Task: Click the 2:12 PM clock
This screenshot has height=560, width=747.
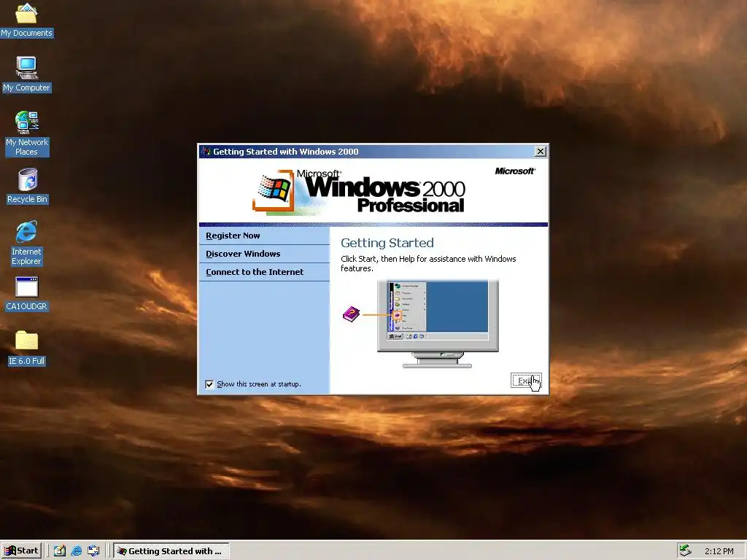Action: point(719,551)
